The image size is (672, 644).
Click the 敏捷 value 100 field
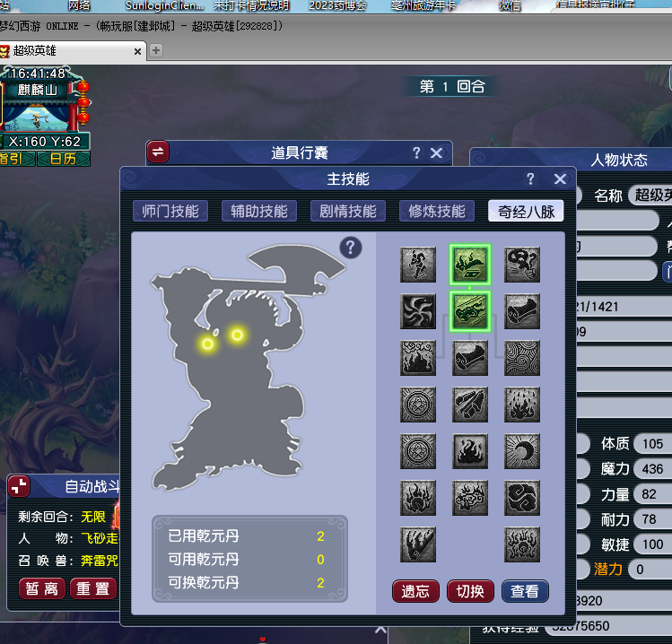653,544
